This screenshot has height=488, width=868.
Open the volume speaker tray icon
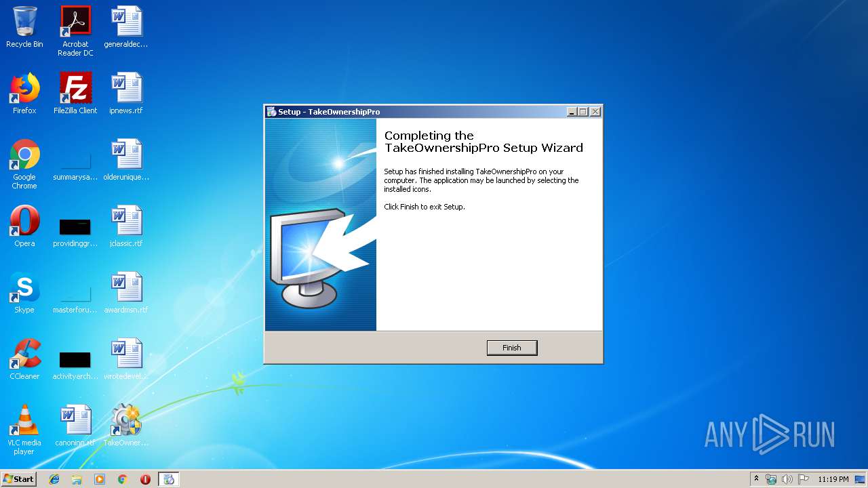pyautogui.click(x=787, y=479)
